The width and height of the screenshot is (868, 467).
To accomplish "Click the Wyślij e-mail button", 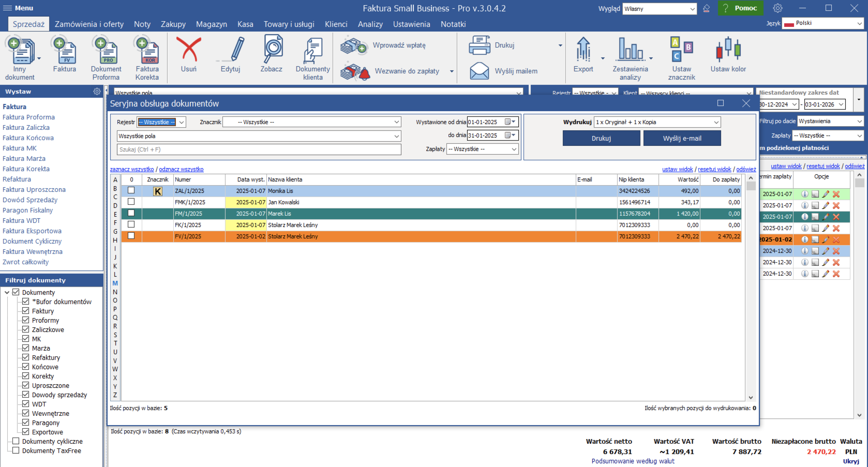I will (682, 138).
